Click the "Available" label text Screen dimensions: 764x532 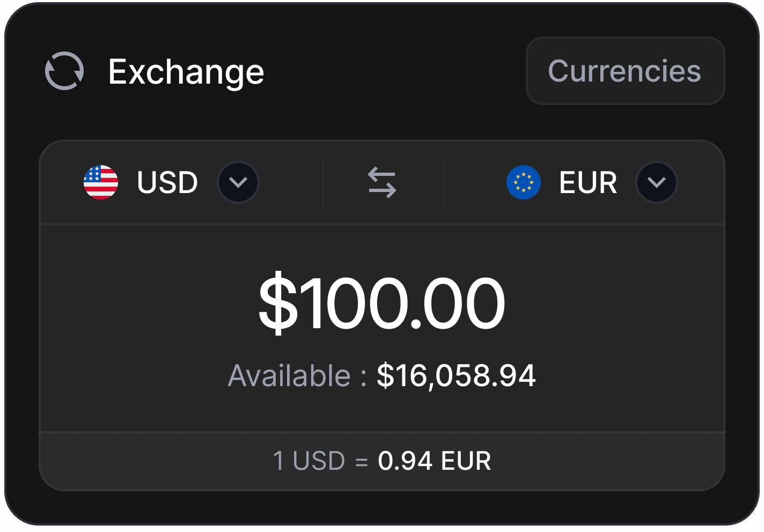tap(289, 375)
